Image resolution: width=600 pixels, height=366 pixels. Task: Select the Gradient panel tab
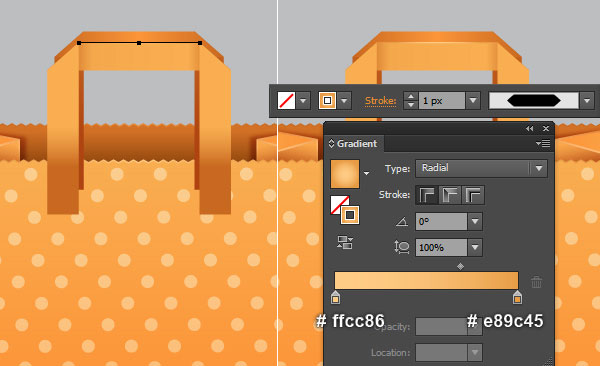pyautogui.click(x=354, y=144)
